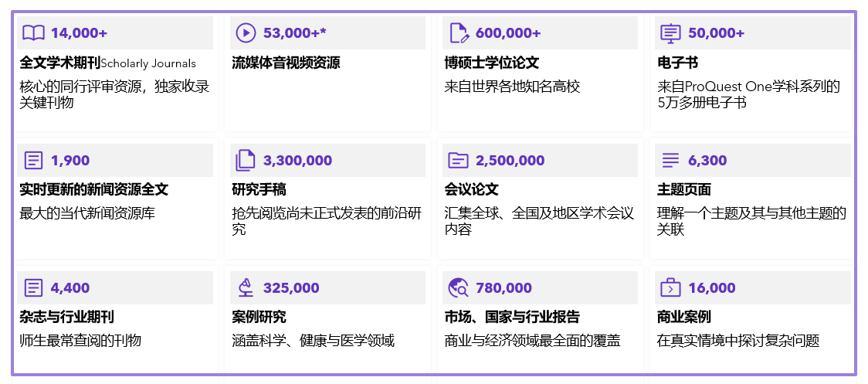Click the lines list icon beside 6,300
Viewport: 868px width, 384px height.
pyautogui.click(x=670, y=161)
